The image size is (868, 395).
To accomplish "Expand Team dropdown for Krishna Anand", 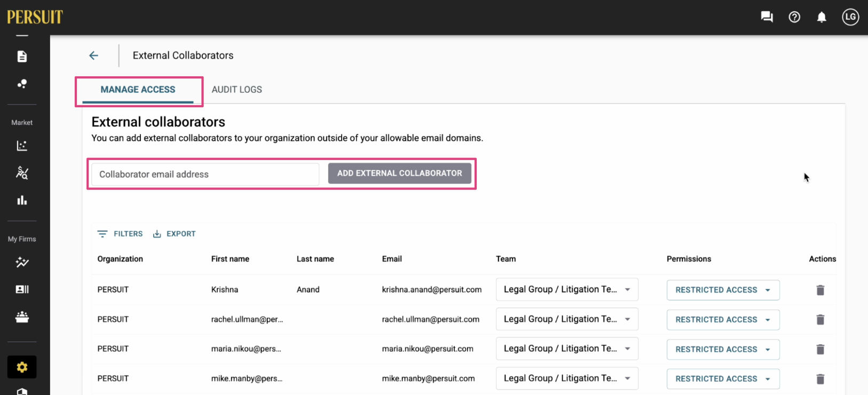I will pyautogui.click(x=567, y=289).
